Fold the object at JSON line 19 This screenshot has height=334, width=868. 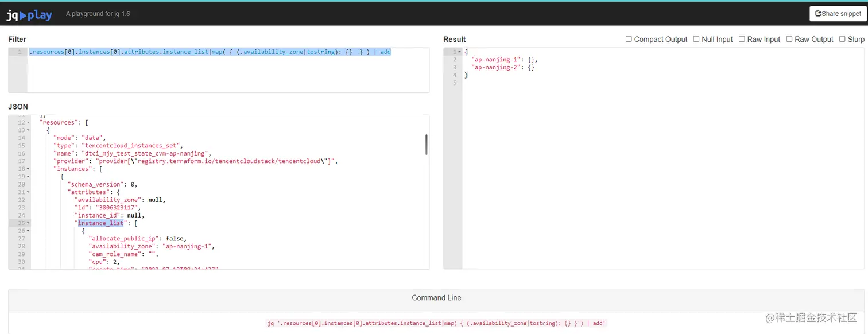coord(28,177)
